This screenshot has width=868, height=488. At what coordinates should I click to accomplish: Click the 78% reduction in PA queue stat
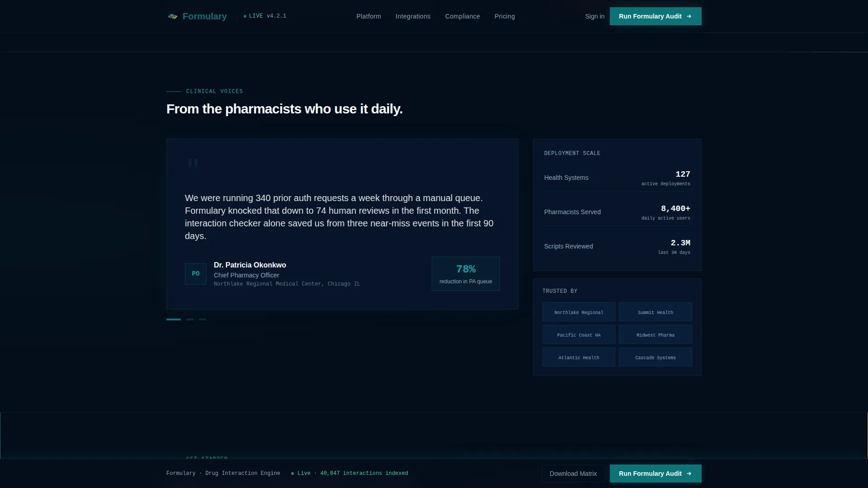[466, 274]
